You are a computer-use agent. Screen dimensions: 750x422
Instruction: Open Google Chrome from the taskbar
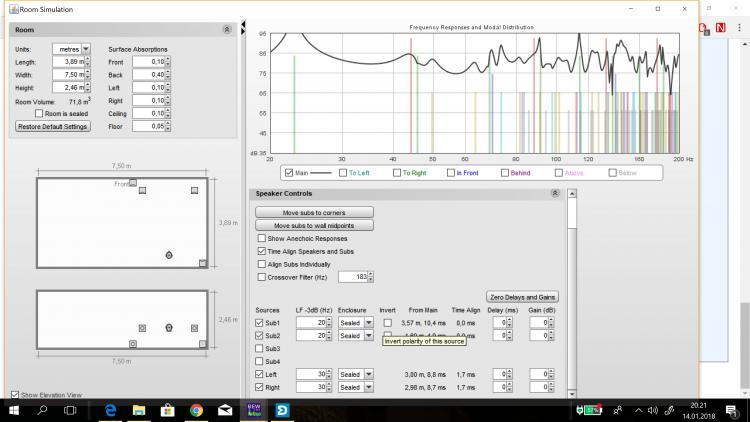[x=197, y=410]
